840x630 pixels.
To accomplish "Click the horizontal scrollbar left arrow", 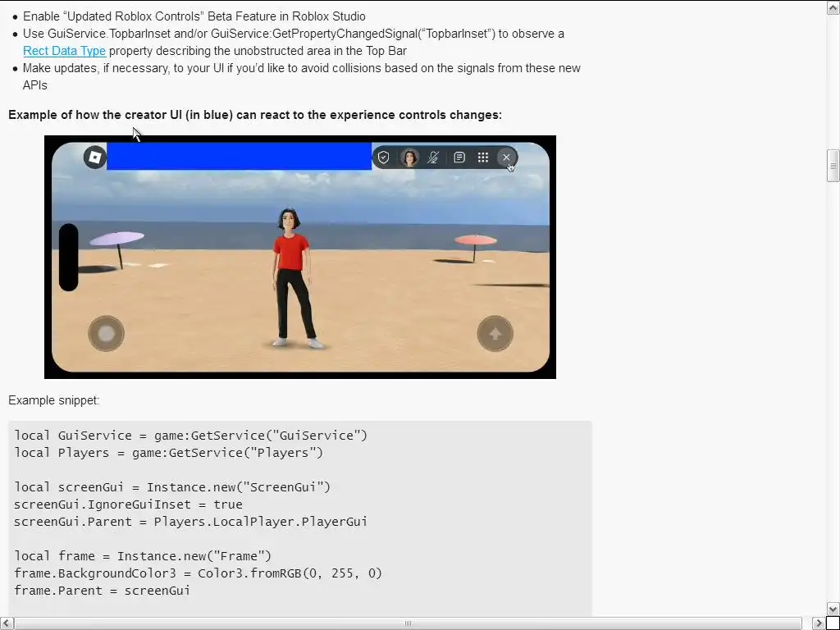I will [x=7, y=623].
